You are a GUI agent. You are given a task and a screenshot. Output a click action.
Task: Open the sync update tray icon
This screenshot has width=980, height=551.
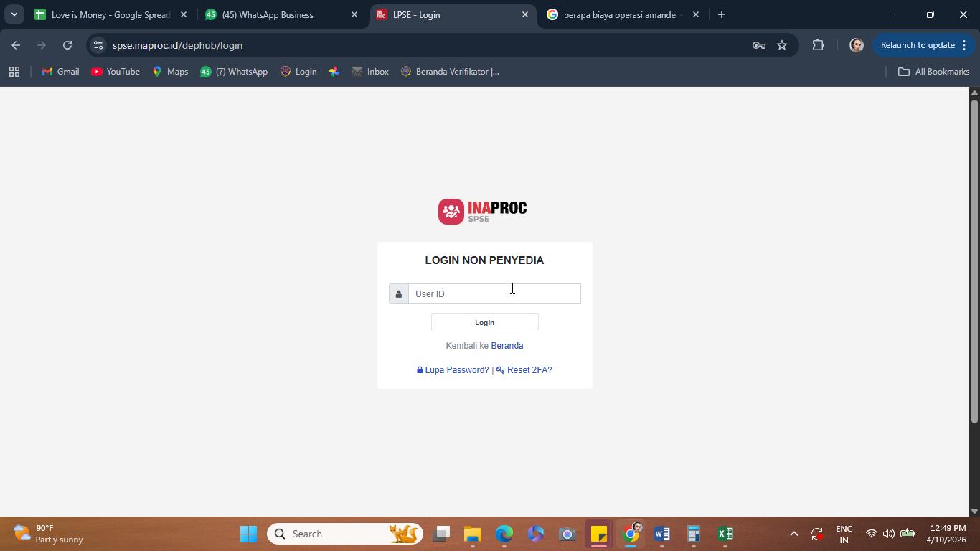point(817,534)
